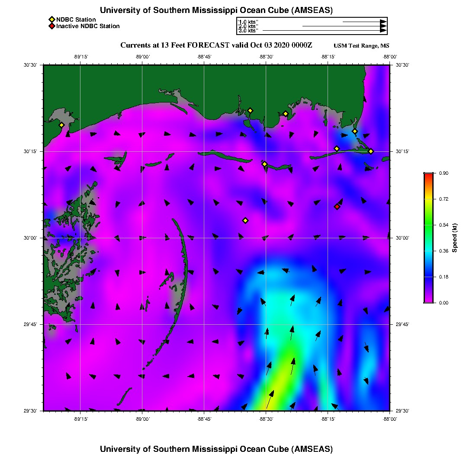
Task: Click the red Inactive NDBC Station legend diamond
Action: pos(51,26)
